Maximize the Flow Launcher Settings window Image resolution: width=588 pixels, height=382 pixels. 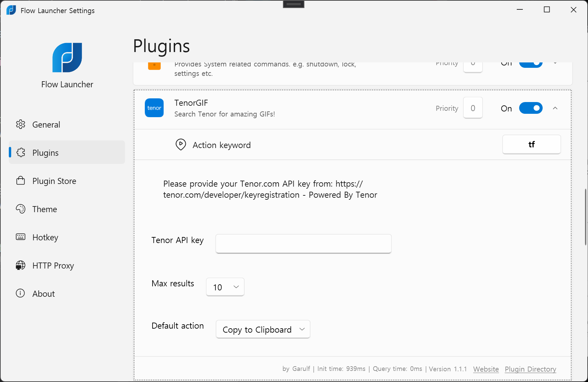[x=547, y=10]
